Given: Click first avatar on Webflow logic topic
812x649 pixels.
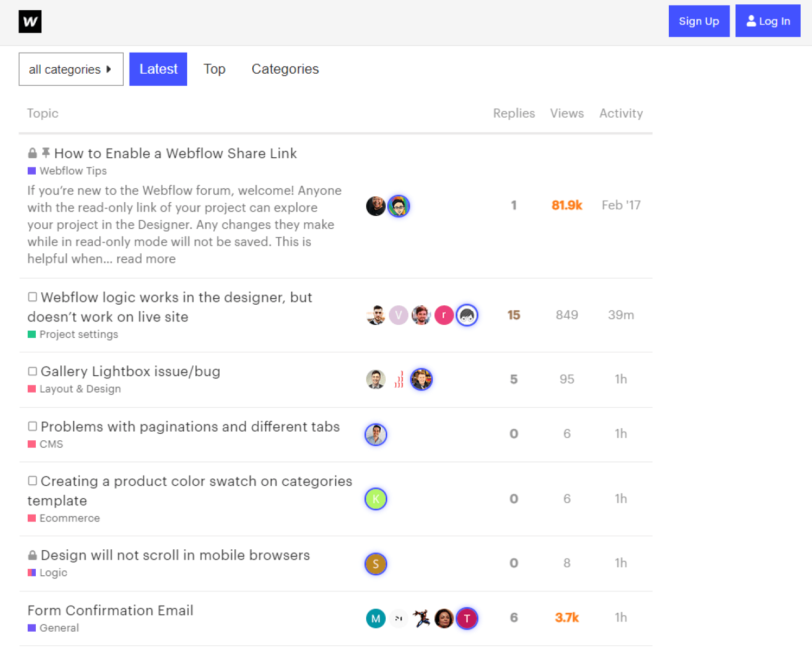Looking at the screenshot, I should (x=376, y=315).
